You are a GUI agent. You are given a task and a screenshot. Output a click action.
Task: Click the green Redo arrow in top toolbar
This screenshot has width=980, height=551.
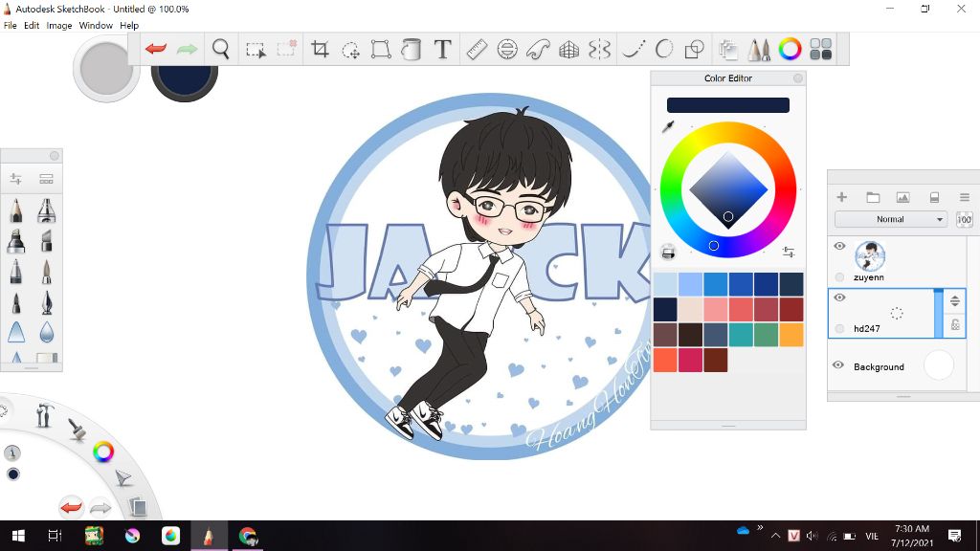pyautogui.click(x=187, y=49)
